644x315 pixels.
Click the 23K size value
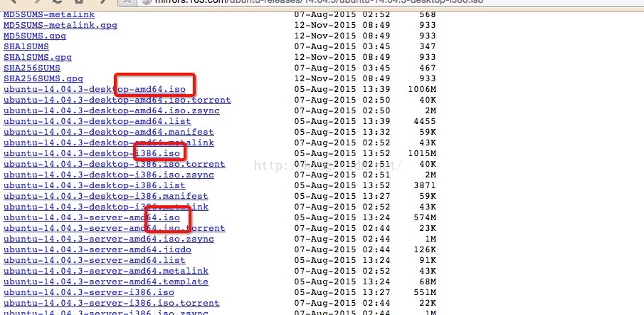tap(428, 228)
